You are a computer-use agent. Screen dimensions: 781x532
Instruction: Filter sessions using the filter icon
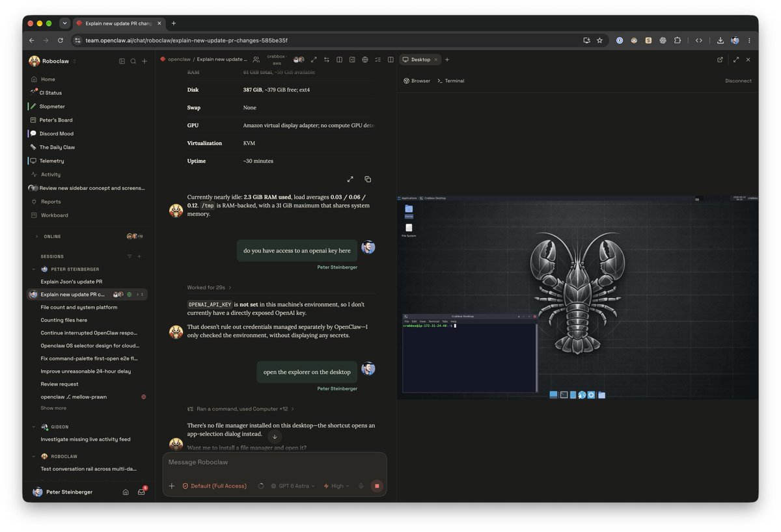coord(129,256)
